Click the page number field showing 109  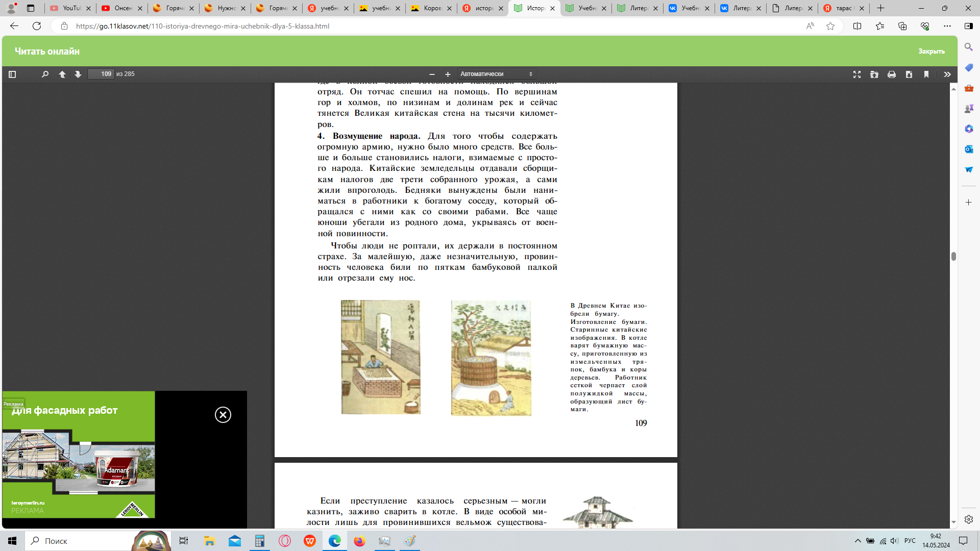click(101, 74)
